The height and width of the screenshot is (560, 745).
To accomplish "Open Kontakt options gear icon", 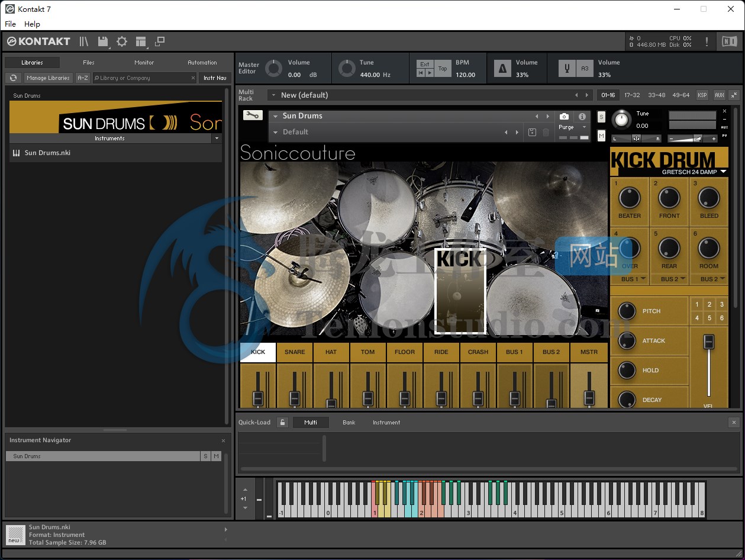I will click(x=122, y=41).
